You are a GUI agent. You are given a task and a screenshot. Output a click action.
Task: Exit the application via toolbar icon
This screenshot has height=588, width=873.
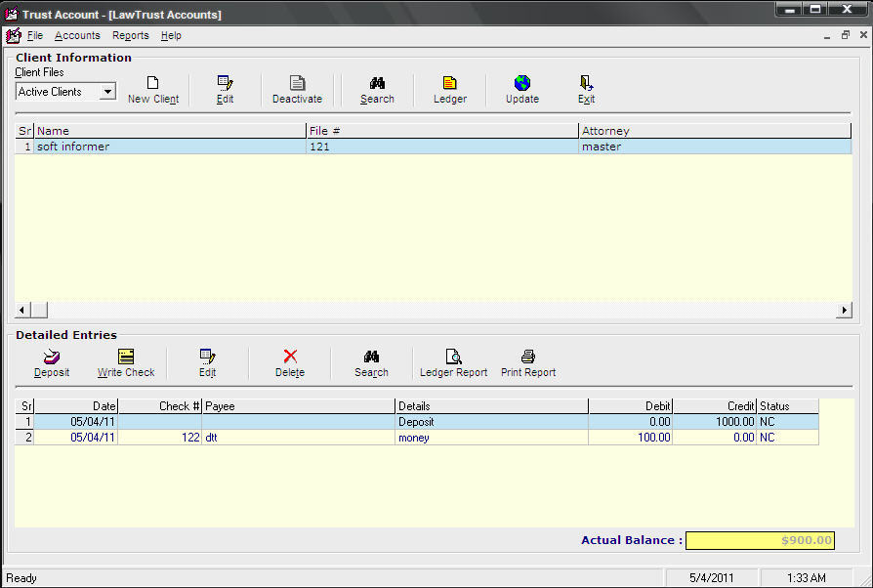[x=586, y=89]
